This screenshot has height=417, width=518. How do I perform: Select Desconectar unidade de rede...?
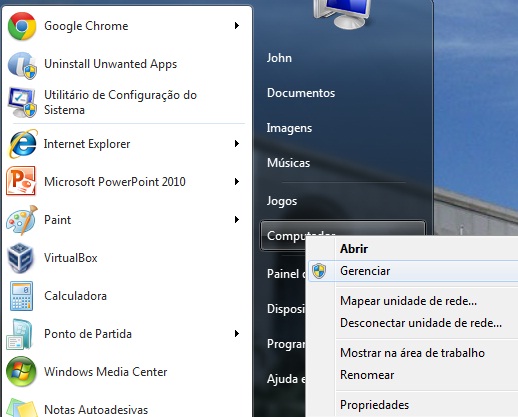click(x=421, y=323)
